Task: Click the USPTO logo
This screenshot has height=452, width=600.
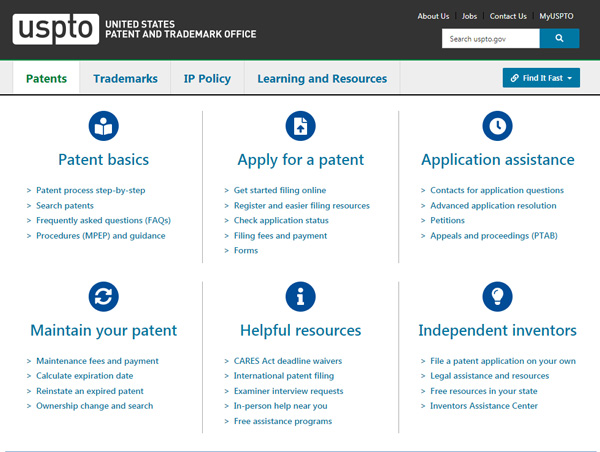Action: pos(55,29)
